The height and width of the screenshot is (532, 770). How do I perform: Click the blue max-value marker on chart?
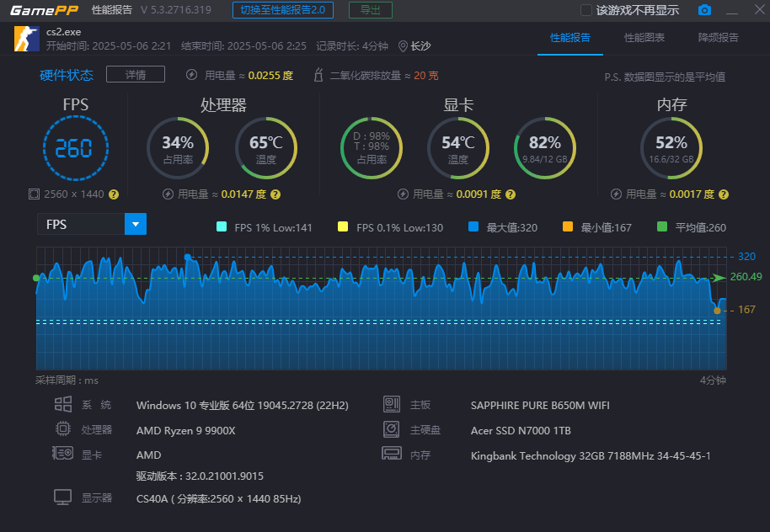click(188, 257)
